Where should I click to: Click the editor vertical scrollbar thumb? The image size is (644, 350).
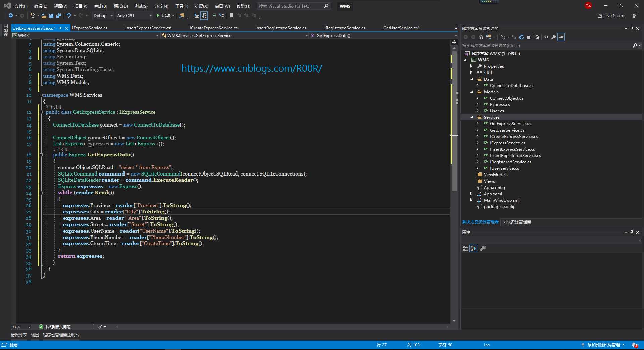coord(454,121)
